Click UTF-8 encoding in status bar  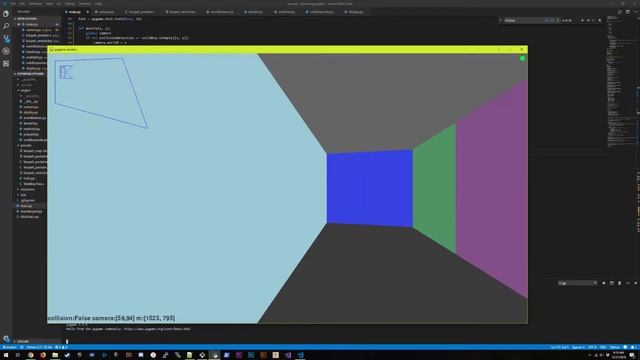(x=592, y=347)
